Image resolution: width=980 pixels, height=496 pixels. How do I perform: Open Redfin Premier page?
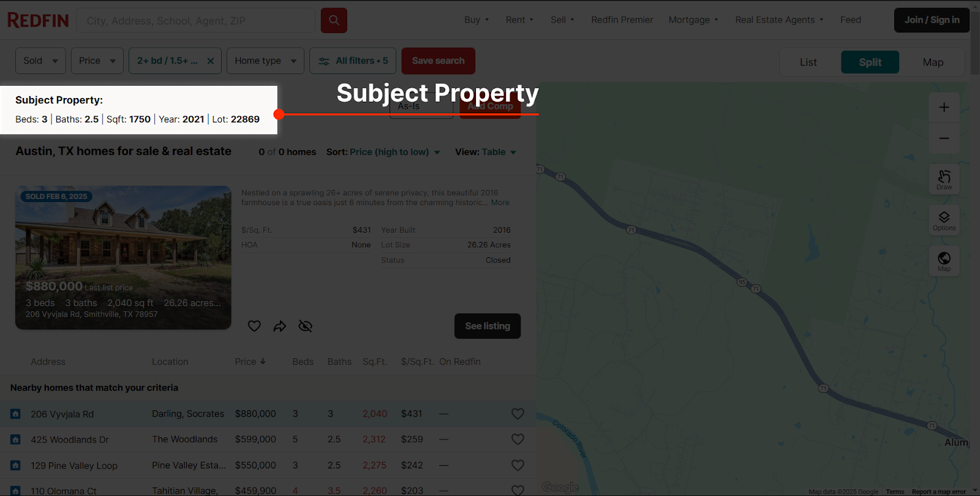point(622,20)
